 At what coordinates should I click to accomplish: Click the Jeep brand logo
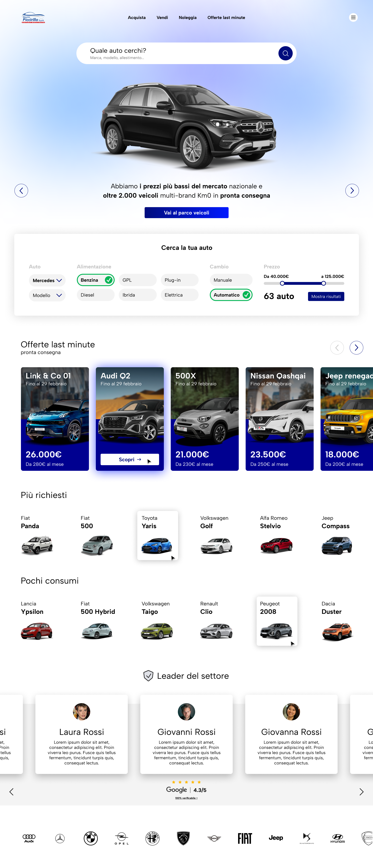coord(276,838)
